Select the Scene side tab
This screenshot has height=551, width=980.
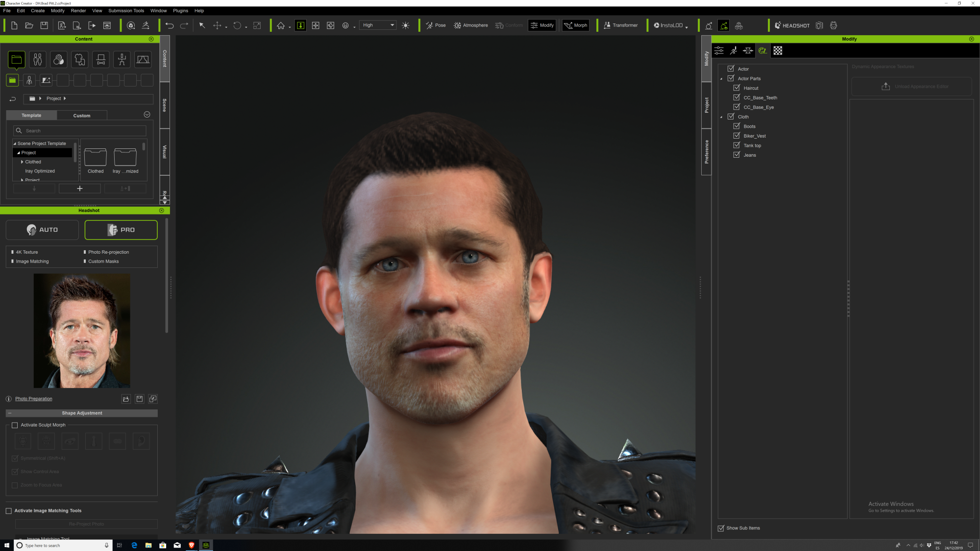tap(165, 105)
